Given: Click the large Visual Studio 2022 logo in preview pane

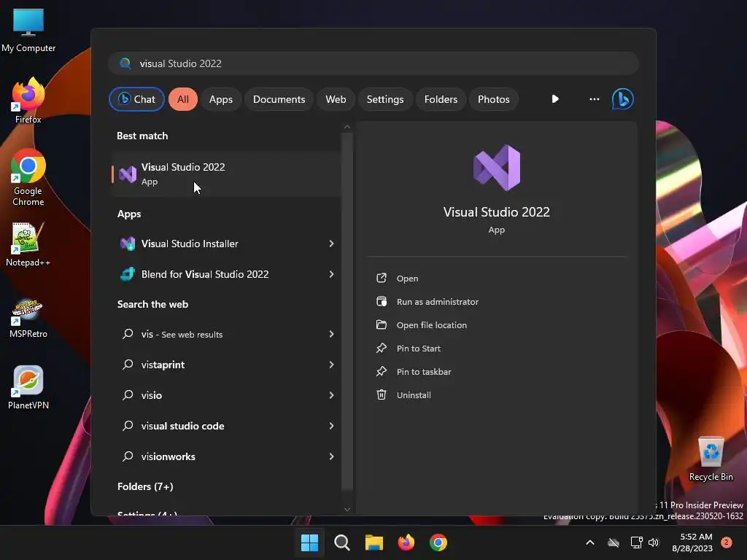Looking at the screenshot, I should pyautogui.click(x=496, y=168).
